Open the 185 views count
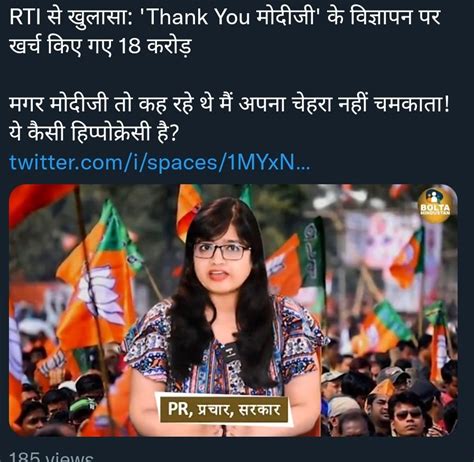 coord(51,457)
